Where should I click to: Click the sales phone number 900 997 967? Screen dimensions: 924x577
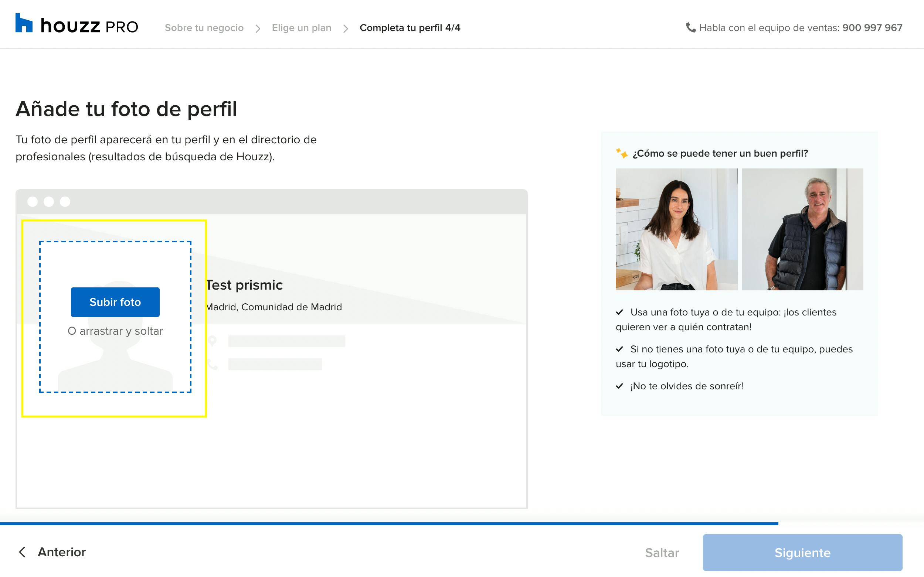(872, 28)
